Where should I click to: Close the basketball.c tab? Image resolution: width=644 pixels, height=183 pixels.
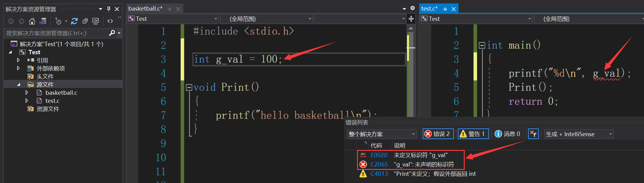(178, 9)
